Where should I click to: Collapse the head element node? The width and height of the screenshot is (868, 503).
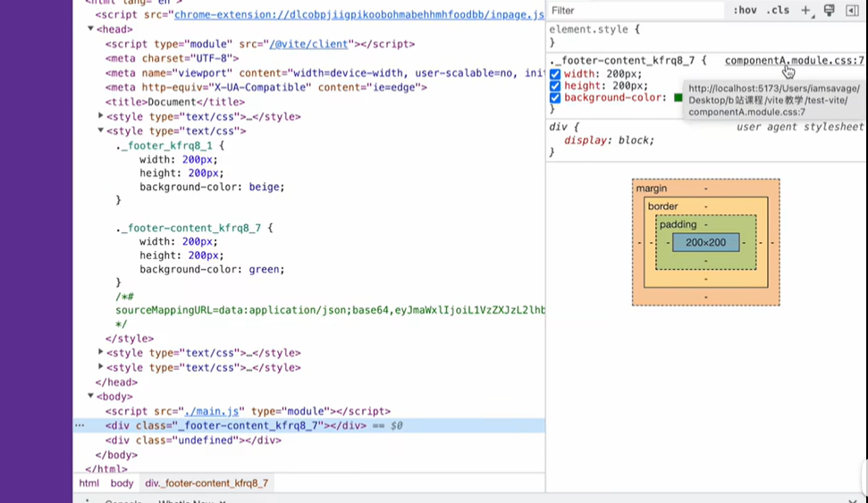pos(90,29)
